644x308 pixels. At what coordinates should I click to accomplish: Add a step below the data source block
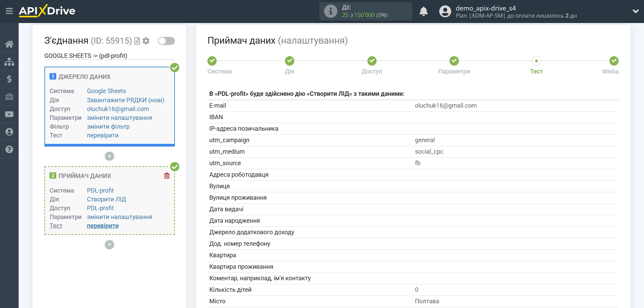pos(109,156)
